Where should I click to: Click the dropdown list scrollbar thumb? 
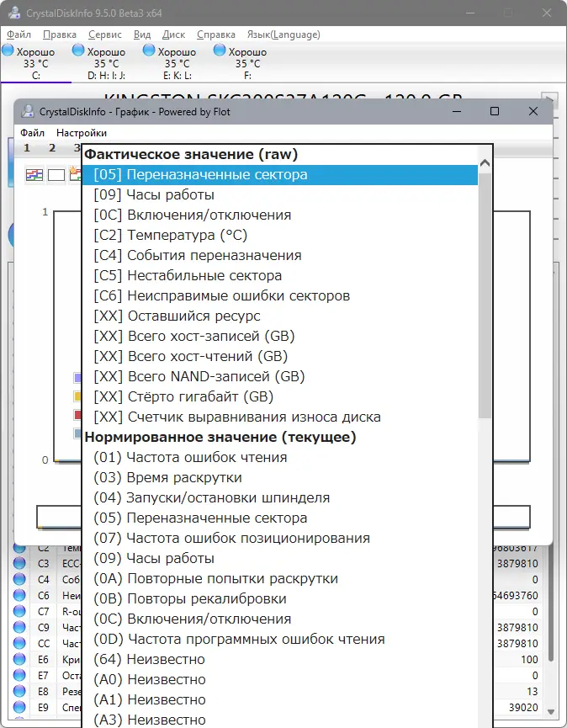click(x=485, y=295)
